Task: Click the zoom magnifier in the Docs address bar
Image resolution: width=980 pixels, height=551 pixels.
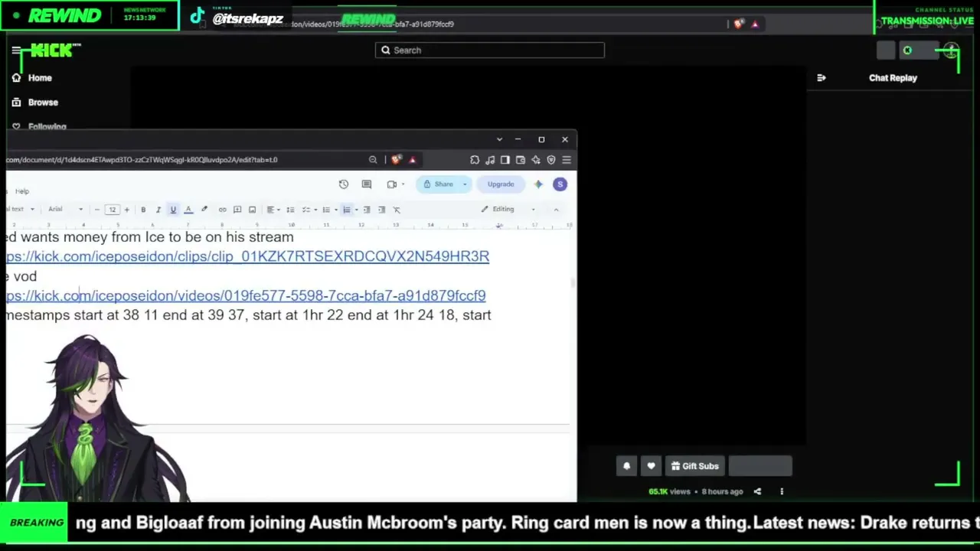Action: 373,160
